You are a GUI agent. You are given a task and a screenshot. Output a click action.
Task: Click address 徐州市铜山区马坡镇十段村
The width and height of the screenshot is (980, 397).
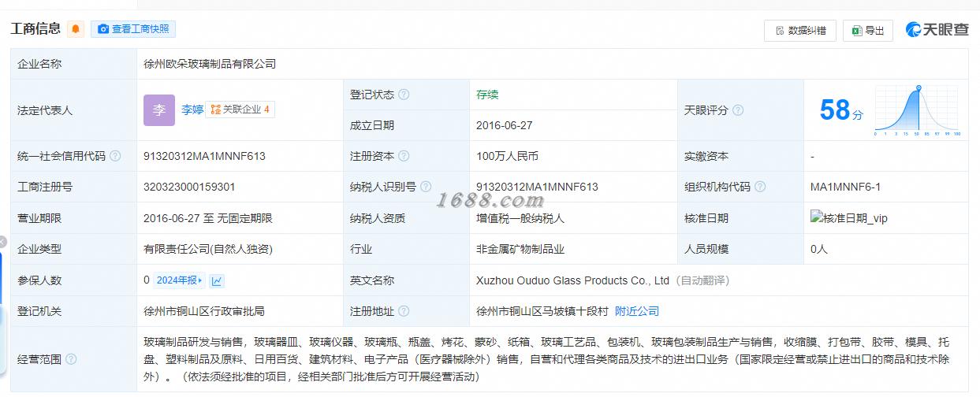click(542, 311)
